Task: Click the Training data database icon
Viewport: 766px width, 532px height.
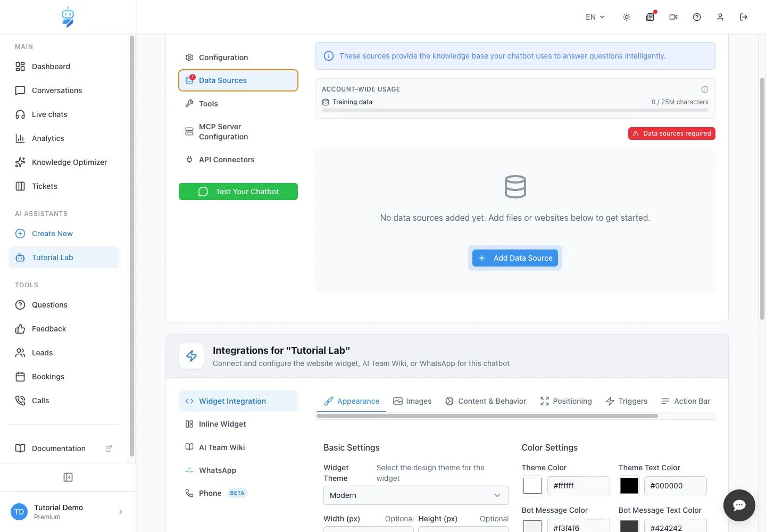Action: tap(326, 102)
